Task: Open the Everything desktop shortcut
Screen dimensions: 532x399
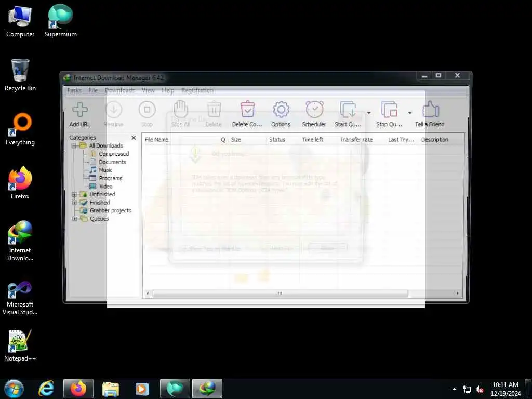Action: click(x=20, y=129)
